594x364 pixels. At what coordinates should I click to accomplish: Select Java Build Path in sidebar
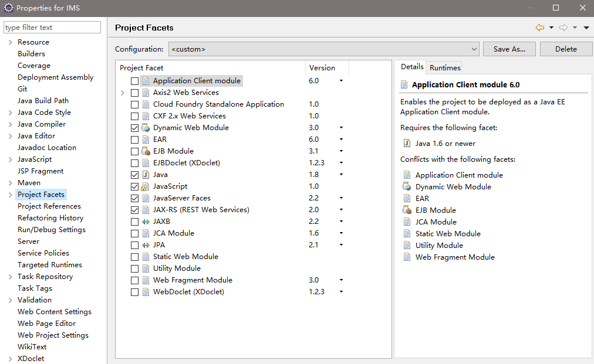43,101
